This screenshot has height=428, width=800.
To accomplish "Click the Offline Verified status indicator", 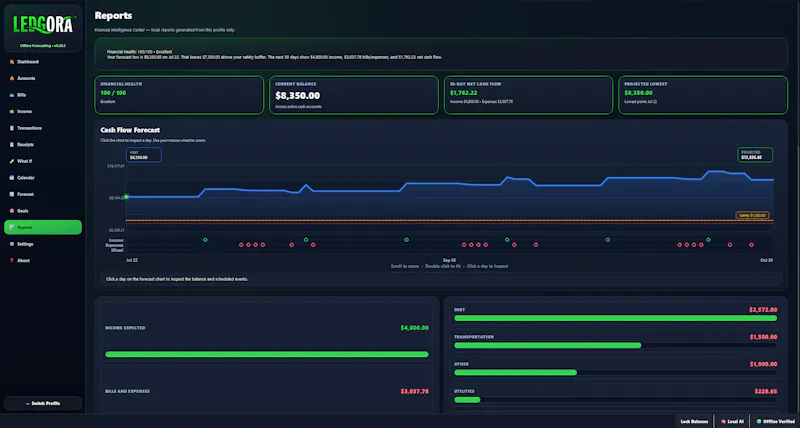I will (x=774, y=421).
